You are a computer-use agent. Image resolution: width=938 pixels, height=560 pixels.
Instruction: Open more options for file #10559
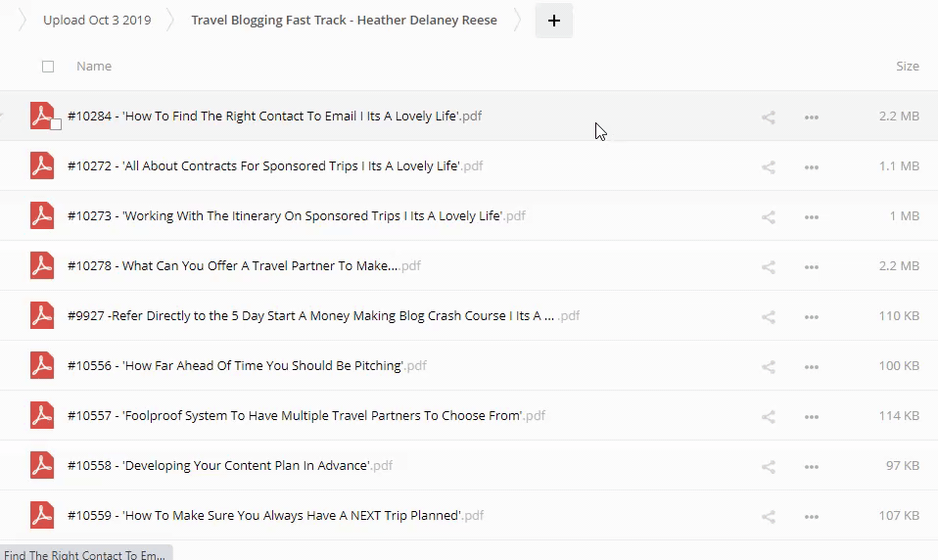[811, 516]
